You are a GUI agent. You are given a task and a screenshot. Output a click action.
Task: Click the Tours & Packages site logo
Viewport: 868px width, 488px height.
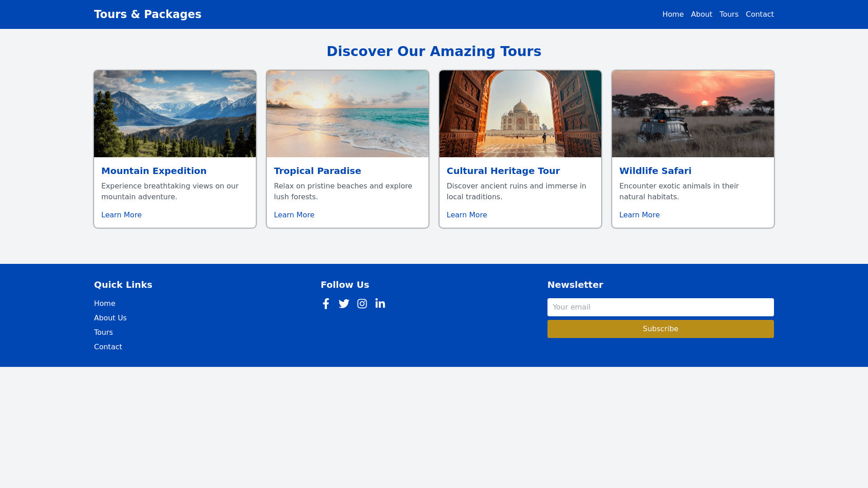(147, 14)
